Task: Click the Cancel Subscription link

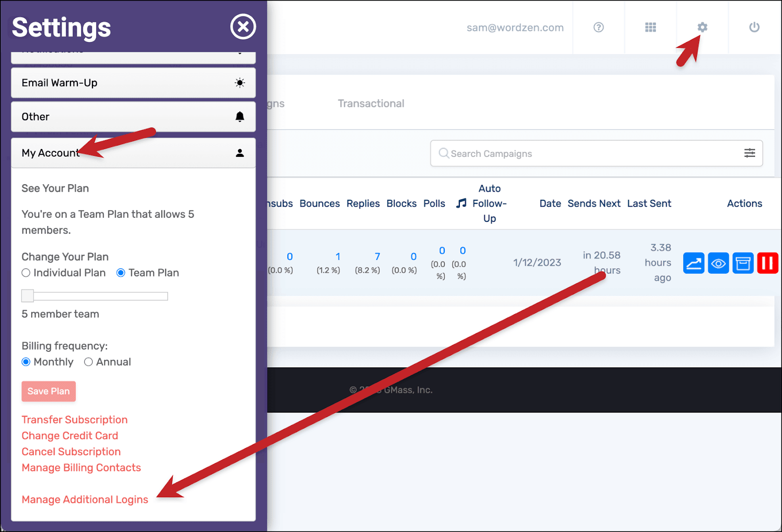Action: pyautogui.click(x=71, y=452)
